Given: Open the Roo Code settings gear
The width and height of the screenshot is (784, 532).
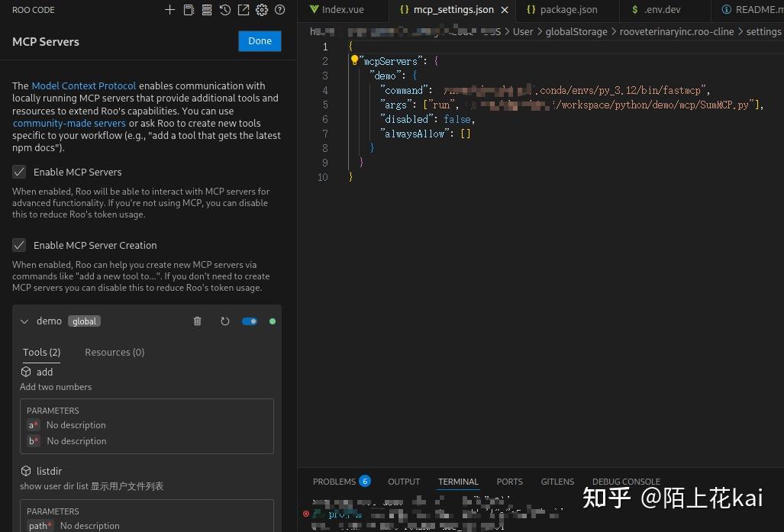Looking at the screenshot, I should 261,10.
